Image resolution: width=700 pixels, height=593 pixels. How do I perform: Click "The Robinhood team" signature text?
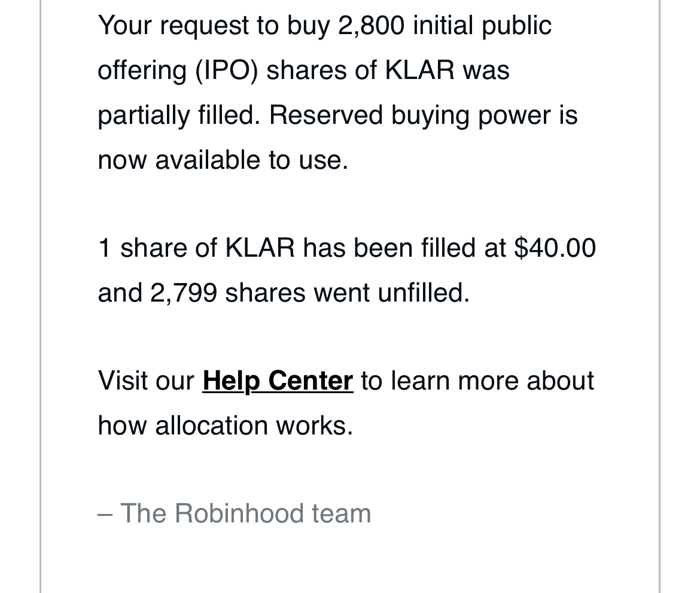click(245, 513)
